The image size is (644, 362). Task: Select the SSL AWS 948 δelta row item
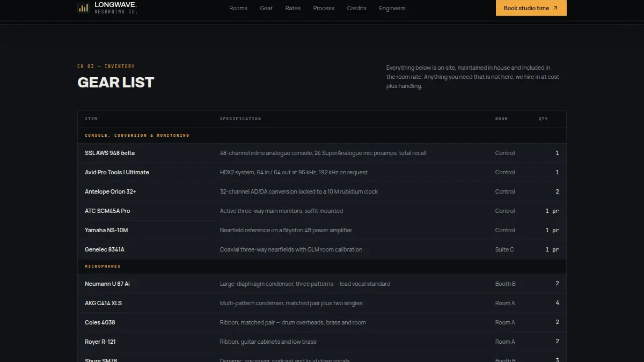coord(109,153)
